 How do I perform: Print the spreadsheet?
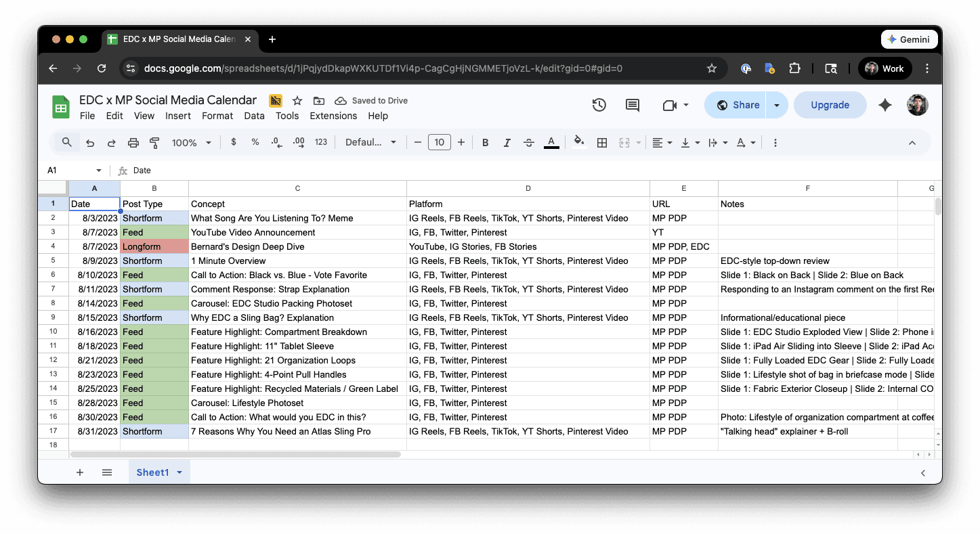[x=133, y=143]
